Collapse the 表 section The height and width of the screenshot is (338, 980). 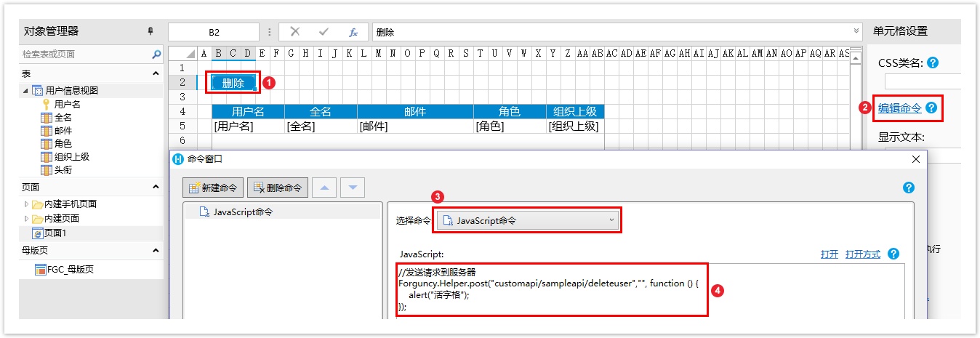pyautogui.click(x=156, y=74)
